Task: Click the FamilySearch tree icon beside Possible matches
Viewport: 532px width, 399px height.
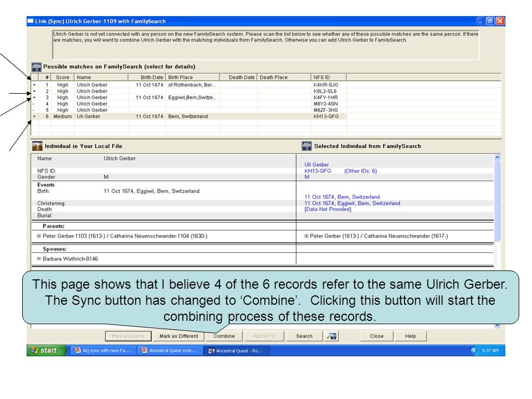Action: pyautogui.click(x=37, y=67)
